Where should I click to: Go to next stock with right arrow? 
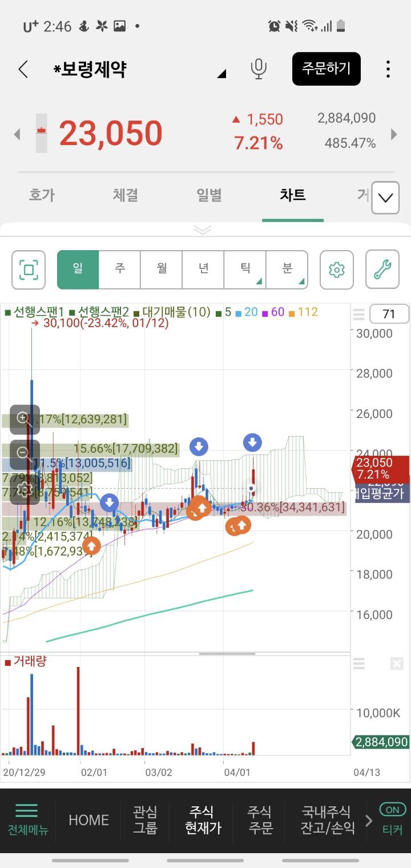(394, 134)
